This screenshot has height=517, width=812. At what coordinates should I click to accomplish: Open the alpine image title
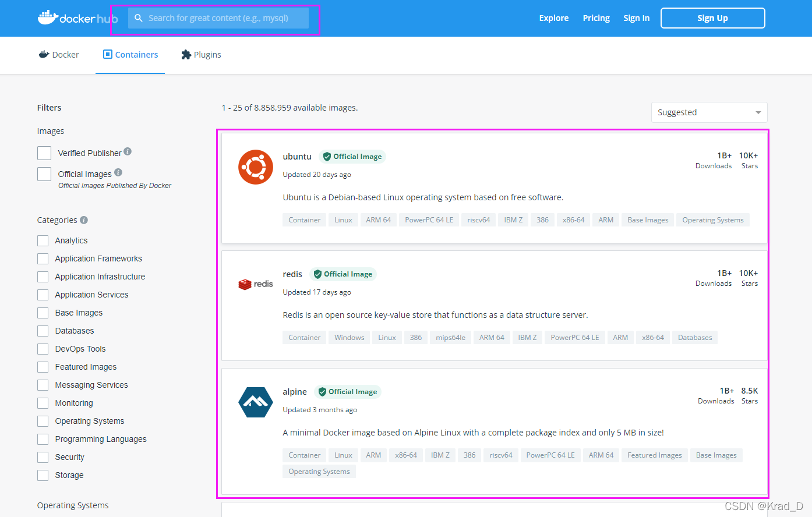[295, 392]
